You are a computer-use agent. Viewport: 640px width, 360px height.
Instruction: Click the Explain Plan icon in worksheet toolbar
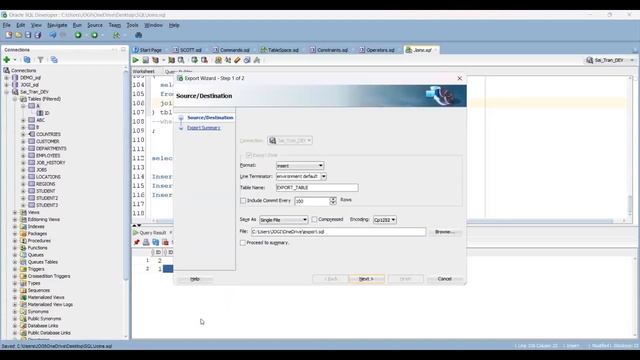156,60
